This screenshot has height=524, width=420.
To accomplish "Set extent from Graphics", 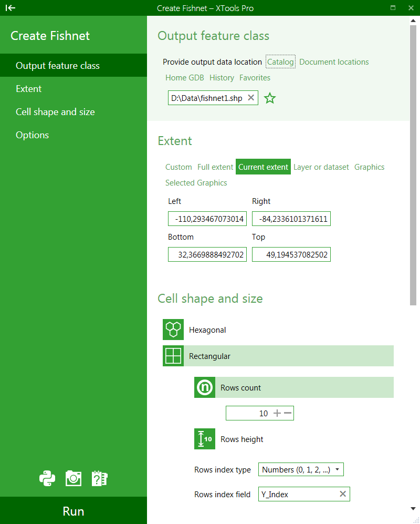I will [369, 167].
